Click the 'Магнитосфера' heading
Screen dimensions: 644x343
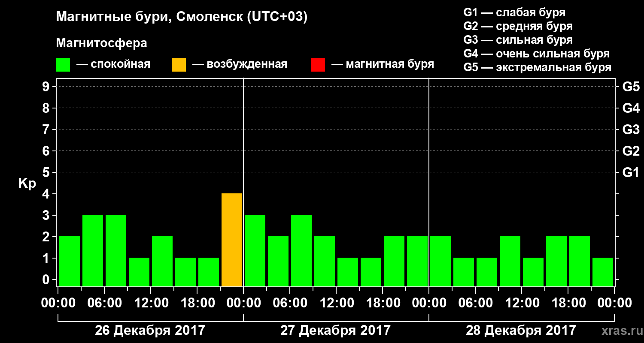tap(101, 43)
